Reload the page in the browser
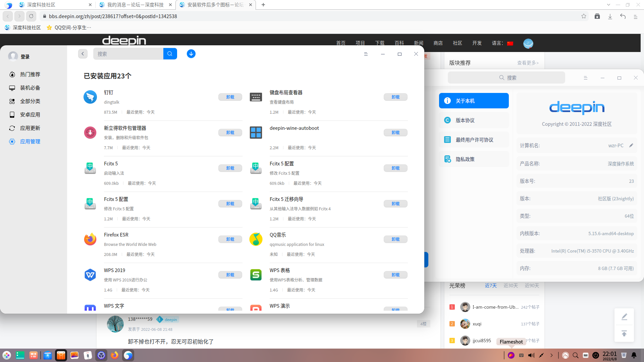This screenshot has height=362, width=644. (x=31, y=16)
